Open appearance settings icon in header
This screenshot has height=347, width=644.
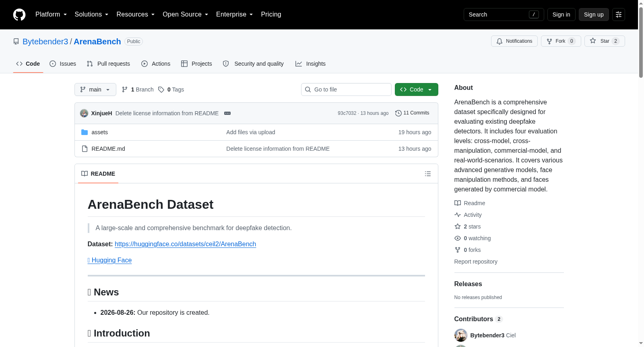(x=619, y=15)
